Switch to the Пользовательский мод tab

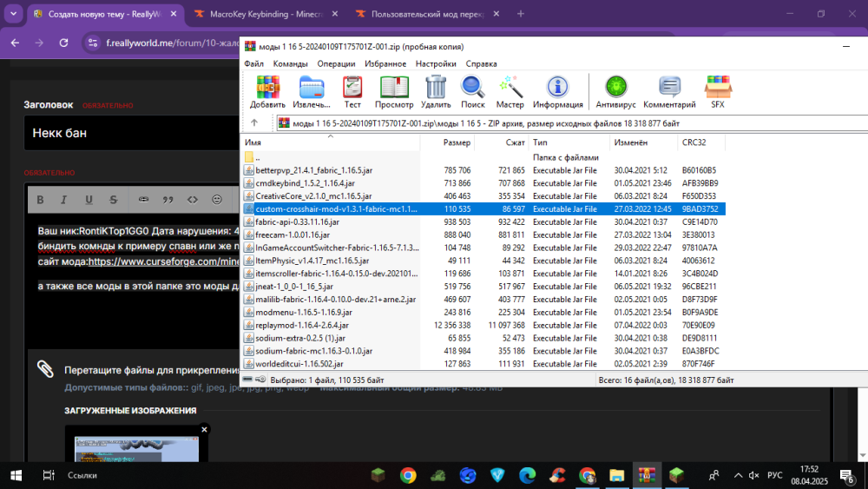[427, 14]
